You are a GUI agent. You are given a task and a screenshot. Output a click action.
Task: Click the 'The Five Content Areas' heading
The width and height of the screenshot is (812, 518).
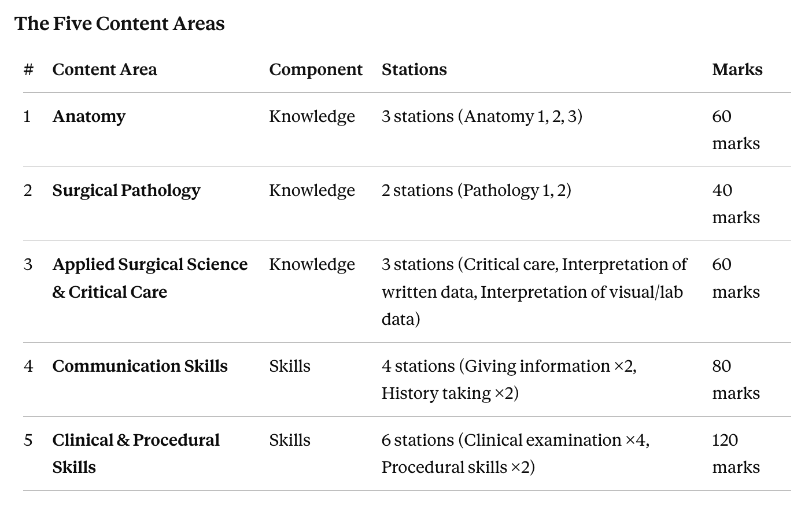120,24
